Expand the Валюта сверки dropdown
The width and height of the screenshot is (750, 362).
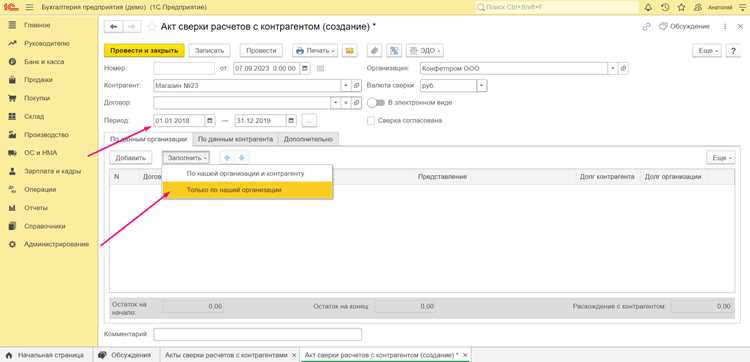(482, 86)
